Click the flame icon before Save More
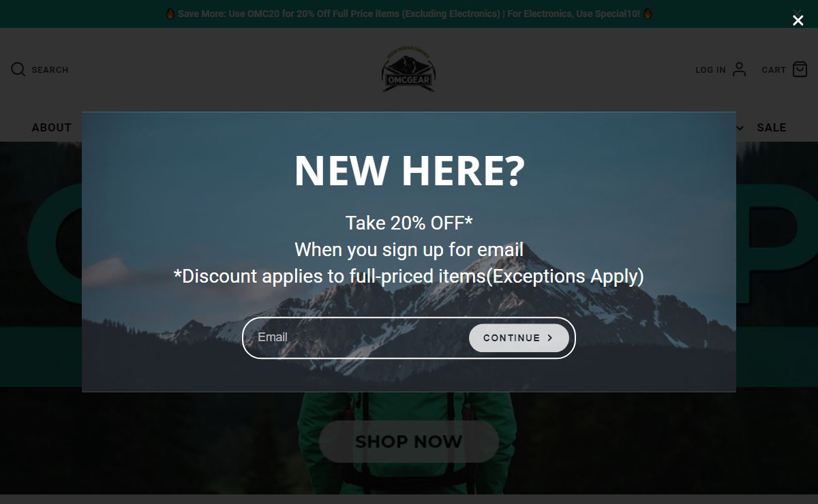This screenshot has height=504, width=818. click(x=170, y=14)
